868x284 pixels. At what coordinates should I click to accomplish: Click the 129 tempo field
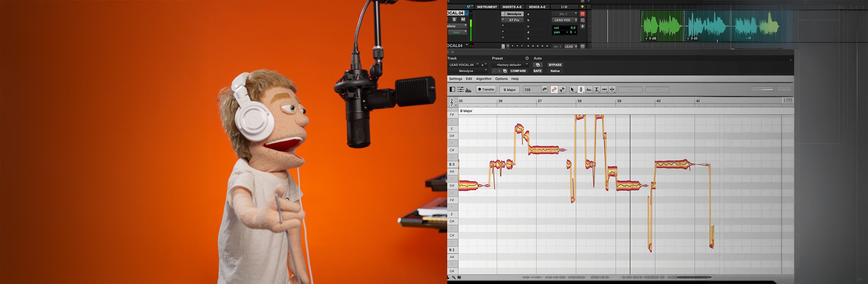(x=532, y=90)
